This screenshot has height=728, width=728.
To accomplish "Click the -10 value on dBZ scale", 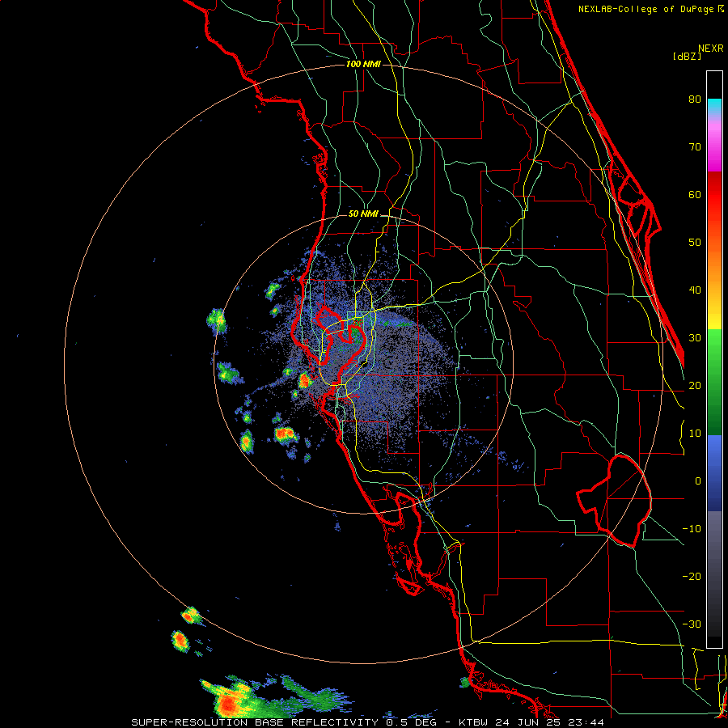I will 692,529.
